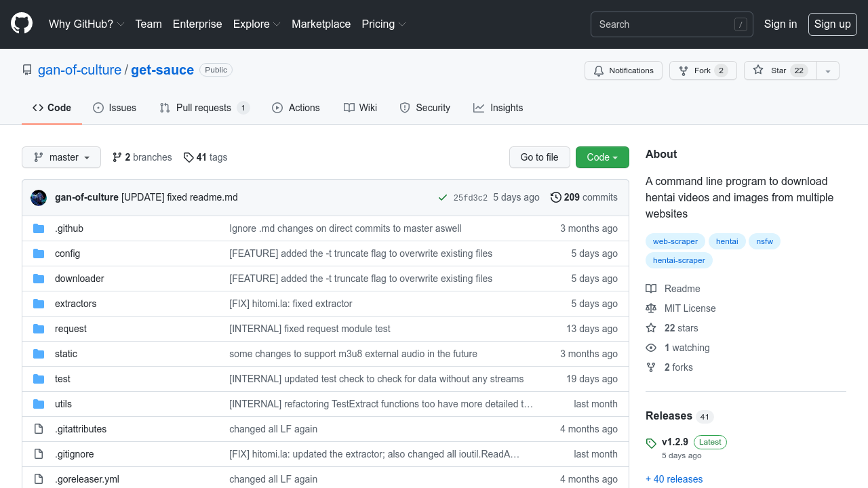The width and height of the screenshot is (868, 488).
Task: Switch to the Actions tab
Action: pos(296,108)
